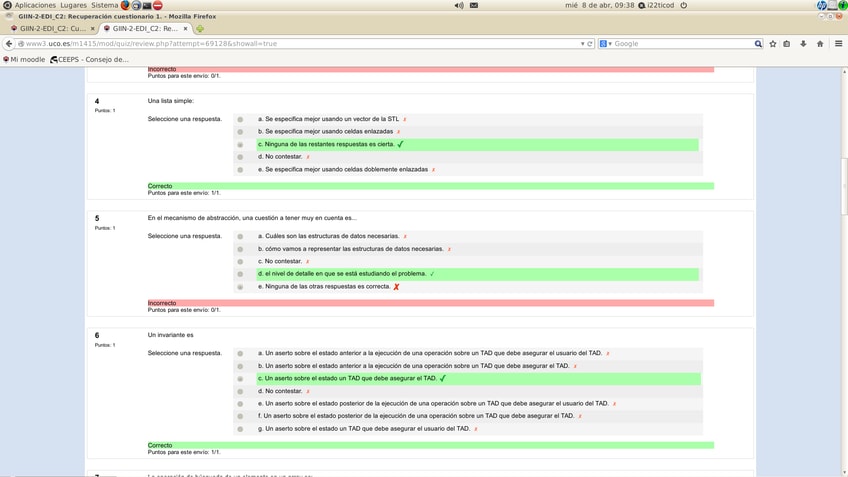Image resolution: width=848 pixels, height=477 pixels.
Task: Click the Firefox launcher icon in top panel
Action: (x=125, y=5)
